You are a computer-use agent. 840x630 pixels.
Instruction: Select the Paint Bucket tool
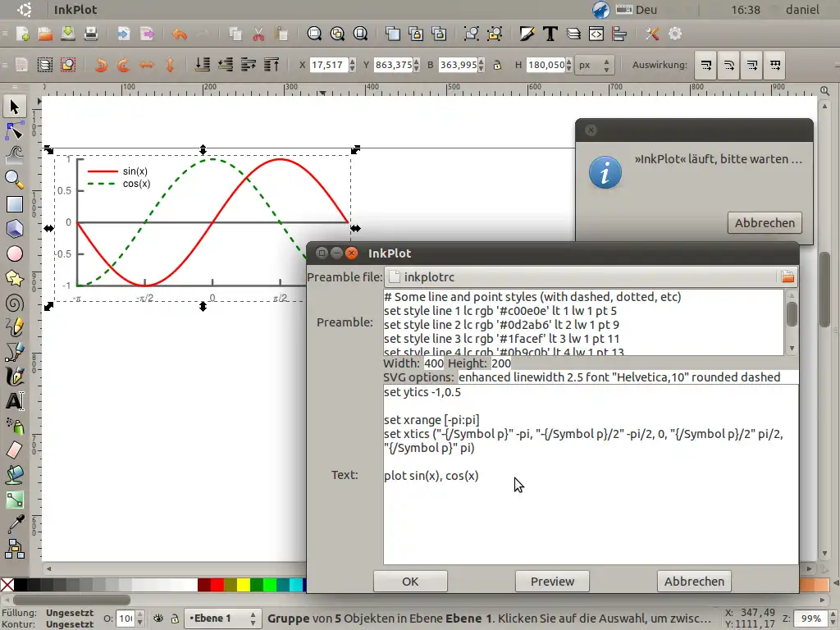pos(15,475)
